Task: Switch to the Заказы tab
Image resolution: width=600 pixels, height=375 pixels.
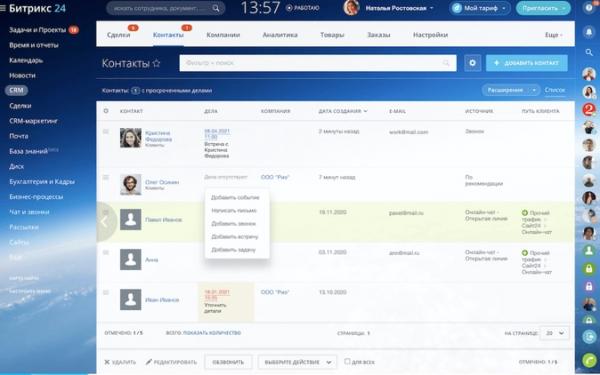Action: tap(379, 35)
